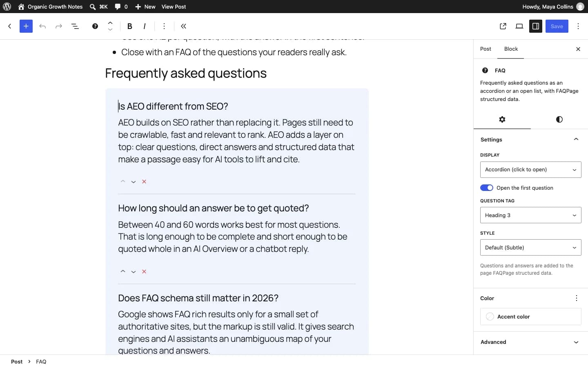Move the FAQ block down

click(110, 29)
